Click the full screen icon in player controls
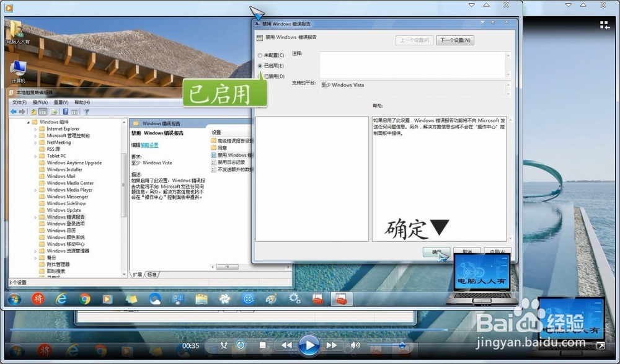The height and width of the screenshot is (364, 620). (x=600, y=345)
